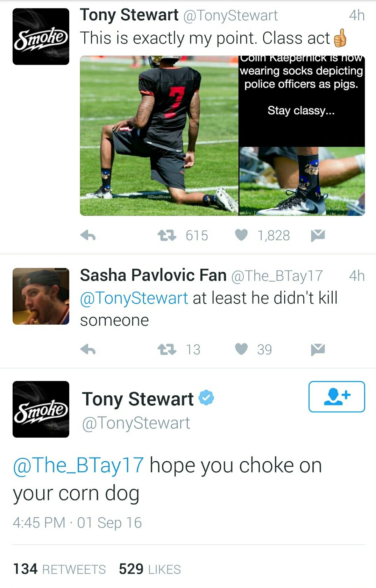Image resolution: width=376 pixels, height=588 pixels.
Task: Like the tweet with 1,828 likes
Action: pos(241,235)
